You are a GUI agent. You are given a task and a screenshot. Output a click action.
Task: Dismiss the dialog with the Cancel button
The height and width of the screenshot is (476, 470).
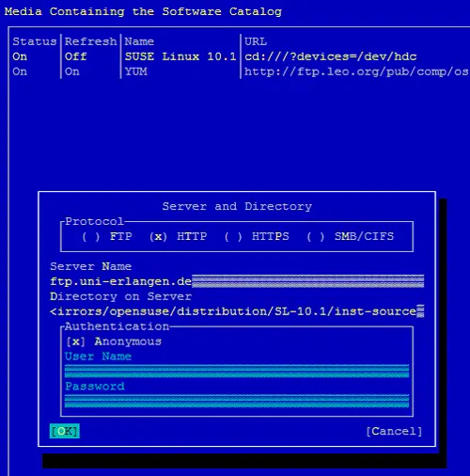point(394,431)
